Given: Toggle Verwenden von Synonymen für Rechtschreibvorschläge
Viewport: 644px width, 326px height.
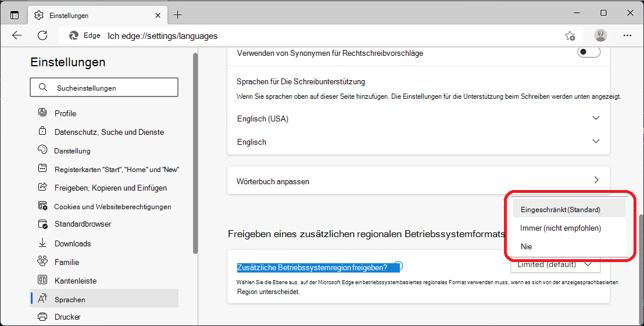Looking at the screenshot, I should point(589,52).
